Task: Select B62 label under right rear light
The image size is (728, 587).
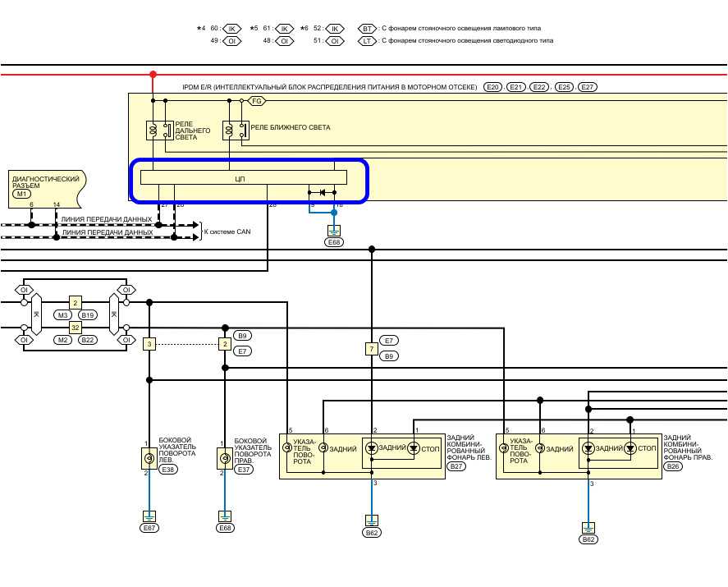Action: (x=588, y=539)
